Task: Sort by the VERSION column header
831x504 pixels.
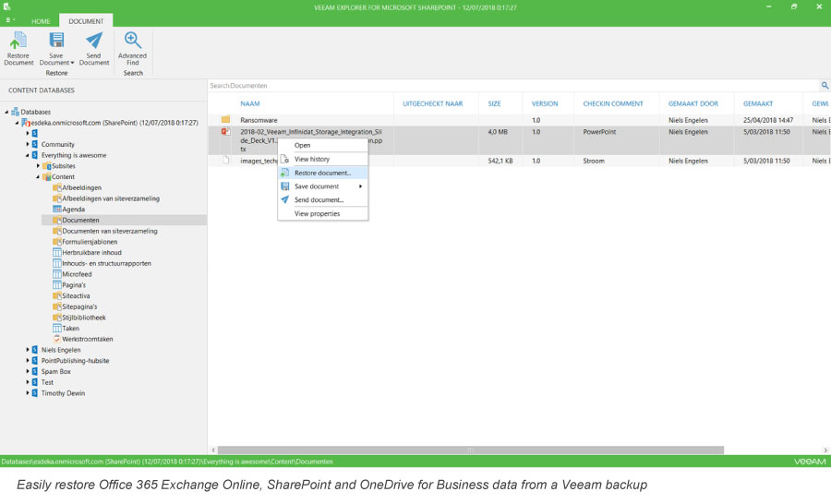Action: click(544, 104)
